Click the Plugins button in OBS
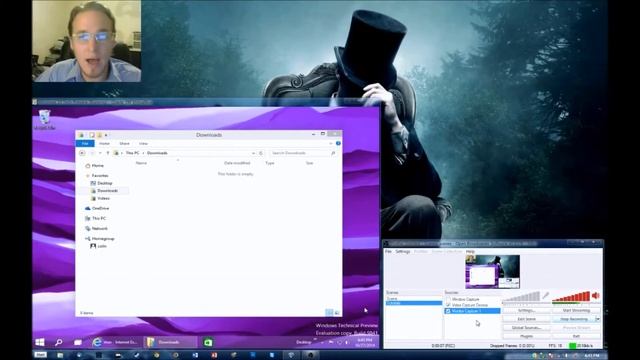This screenshot has height=360, width=640. pyautogui.click(x=527, y=336)
